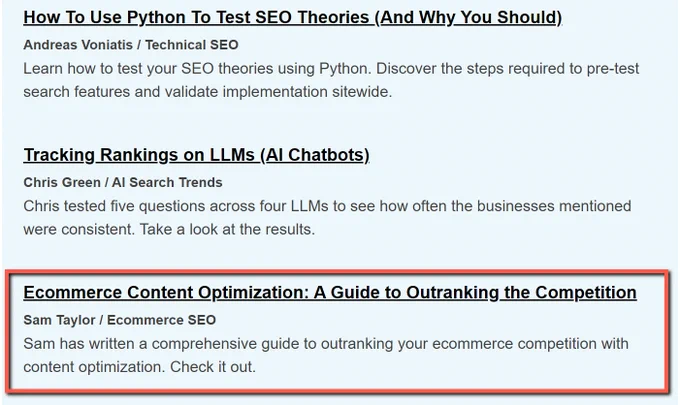Open the Ecommerce Content Optimization guide link
Viewport: 680px width, 405px height.
[x=330, y=292]
